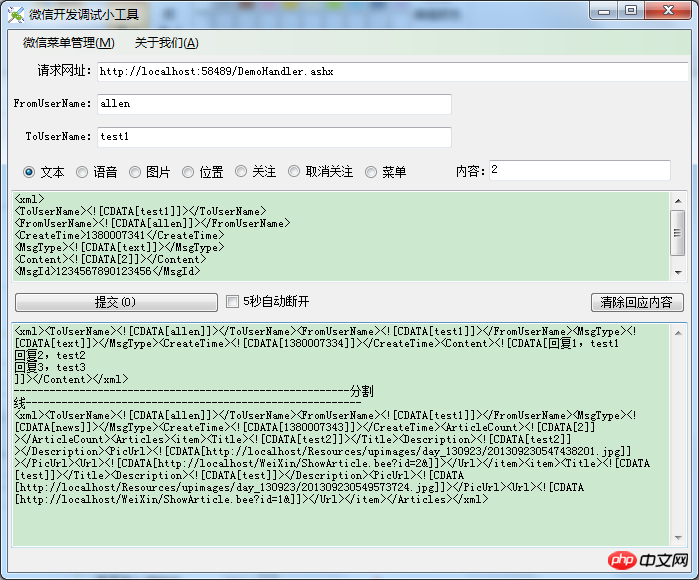Minimize the 微信开发调试小工具 window
This screenshot has height=580, width=699.
point(604,11)
